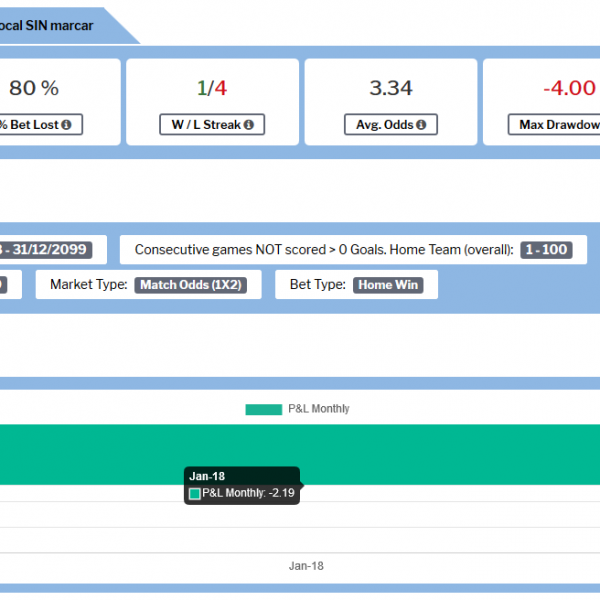Click info icon beside W / L Streak
This screenshot has height=600, width=600.
[x=247, y=125]
